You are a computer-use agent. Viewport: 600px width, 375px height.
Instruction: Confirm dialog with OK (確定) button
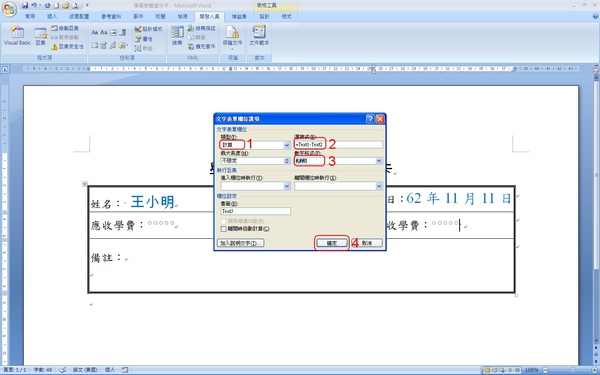(x=331, y=243)
